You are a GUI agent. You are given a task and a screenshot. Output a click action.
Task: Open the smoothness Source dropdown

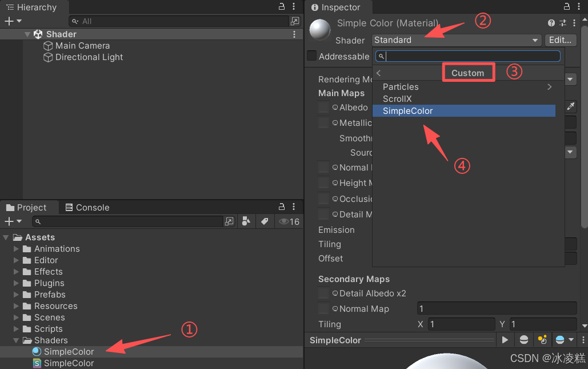point(570,152)
